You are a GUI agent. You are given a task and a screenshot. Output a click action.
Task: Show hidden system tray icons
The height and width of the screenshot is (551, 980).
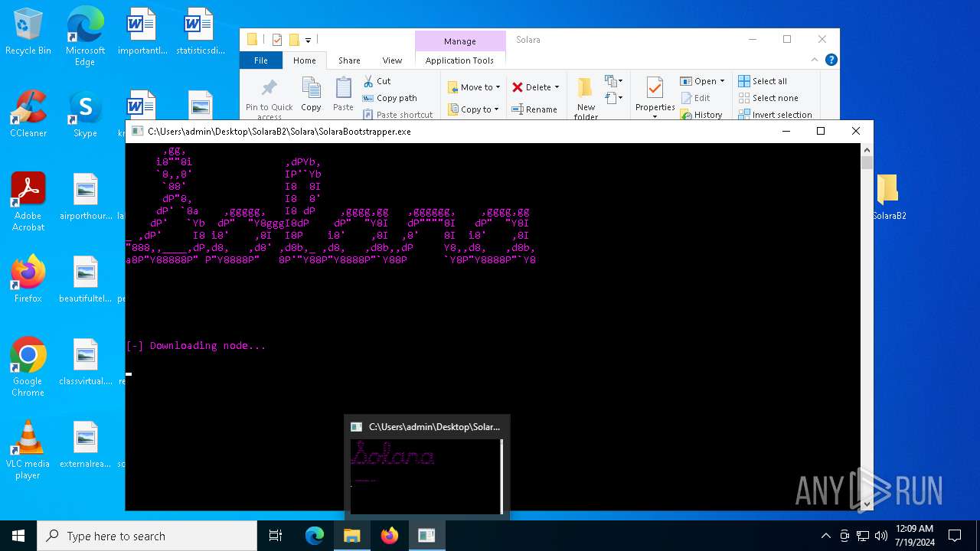[825, 536]
